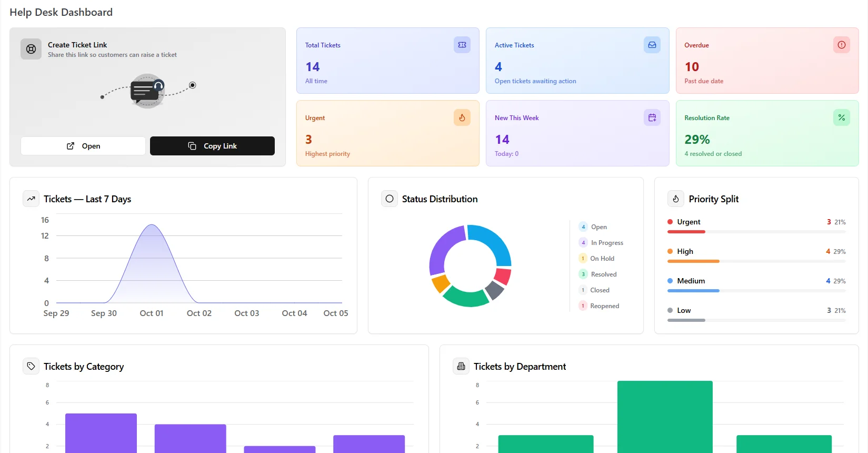Click the orange On Hold donut segment
The width and height of the screenshot is (868, 453).
pos(440,283)
